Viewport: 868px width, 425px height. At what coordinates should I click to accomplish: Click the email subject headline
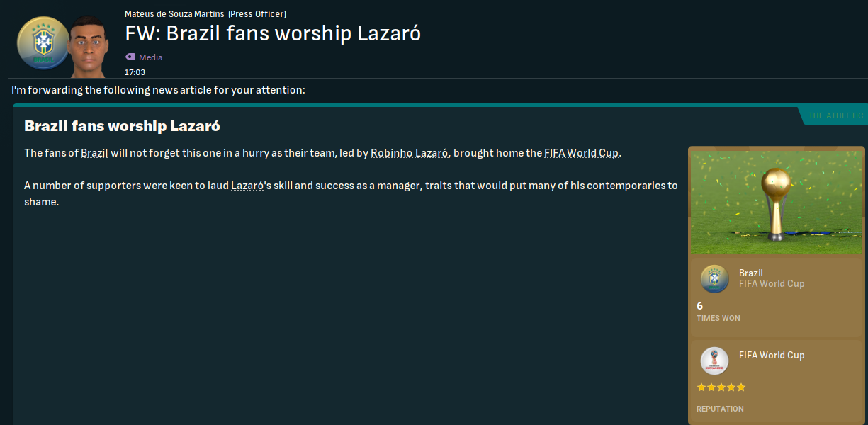click(273, 33)
